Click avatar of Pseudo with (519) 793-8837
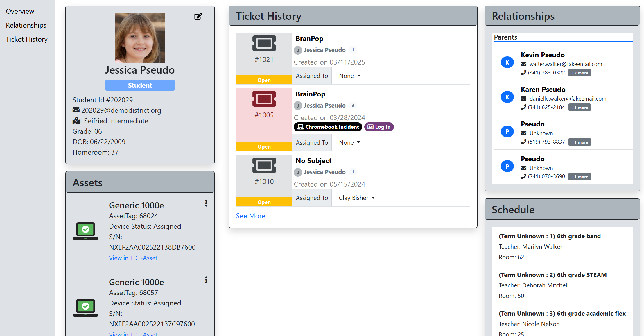The width and height of the screenshot is (644, 336). pos(507,131)
